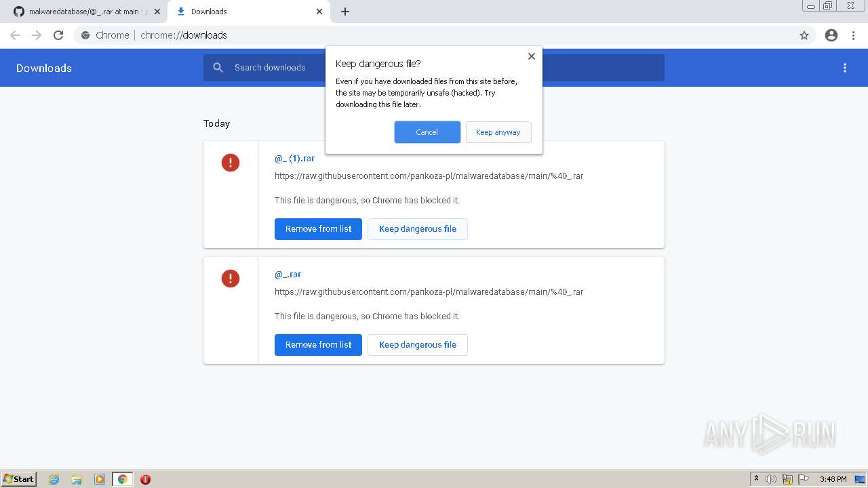The height and width of the screenshot is (488, 868).
Task: Switch to the malwaredatabase GitHub tab
Action: (x=84, y=12)
